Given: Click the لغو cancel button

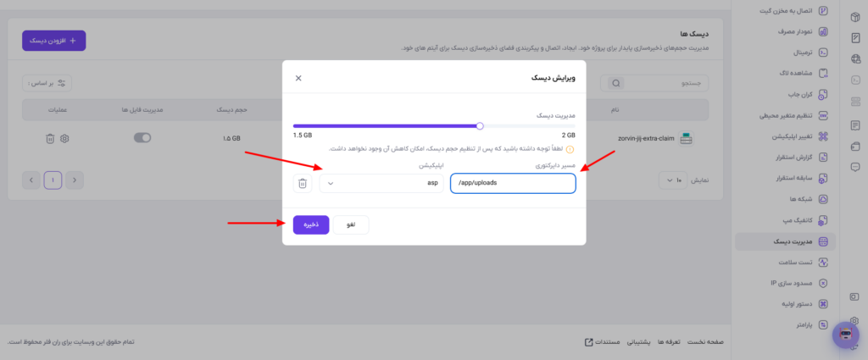Looking at the screenshot, I should pos(351,224).
